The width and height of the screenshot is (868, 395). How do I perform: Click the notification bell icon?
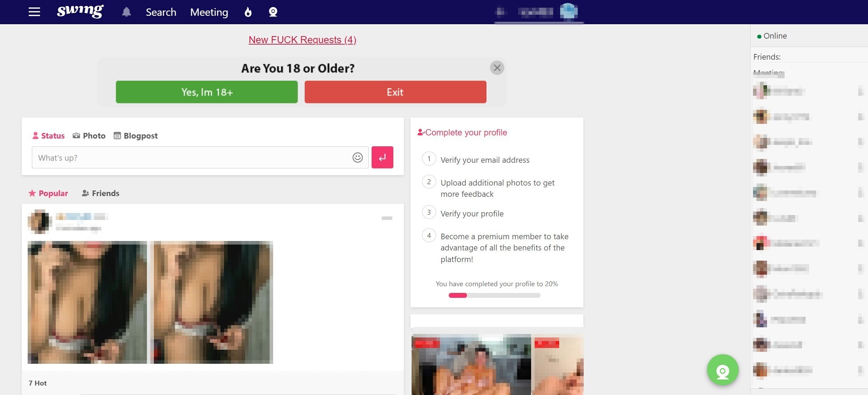126,12
